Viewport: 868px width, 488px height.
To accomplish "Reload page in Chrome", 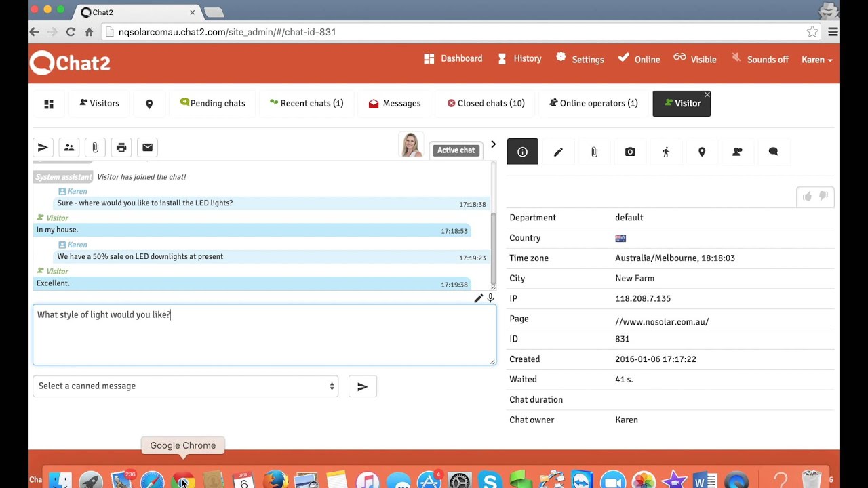I will click(x=71, y=32).
